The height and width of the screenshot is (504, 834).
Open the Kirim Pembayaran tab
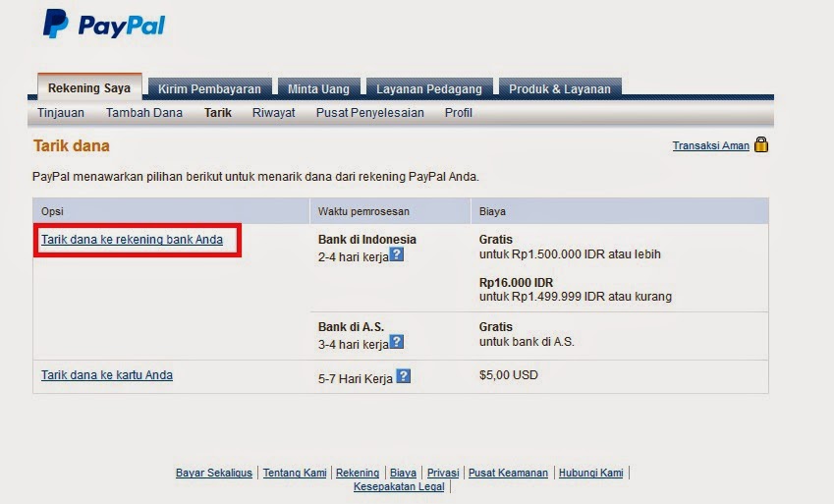pos(209,88)
